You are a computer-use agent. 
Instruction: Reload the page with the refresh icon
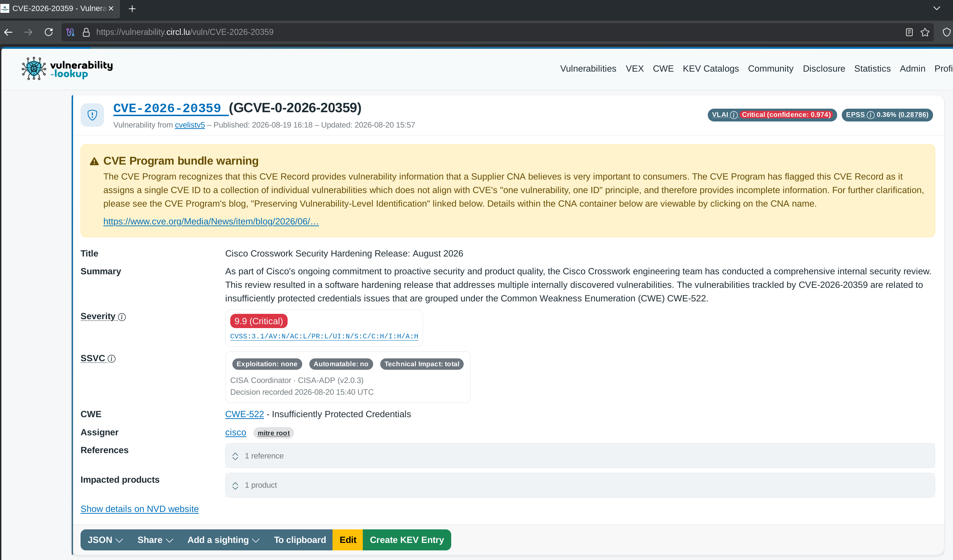tap(49, 32)
